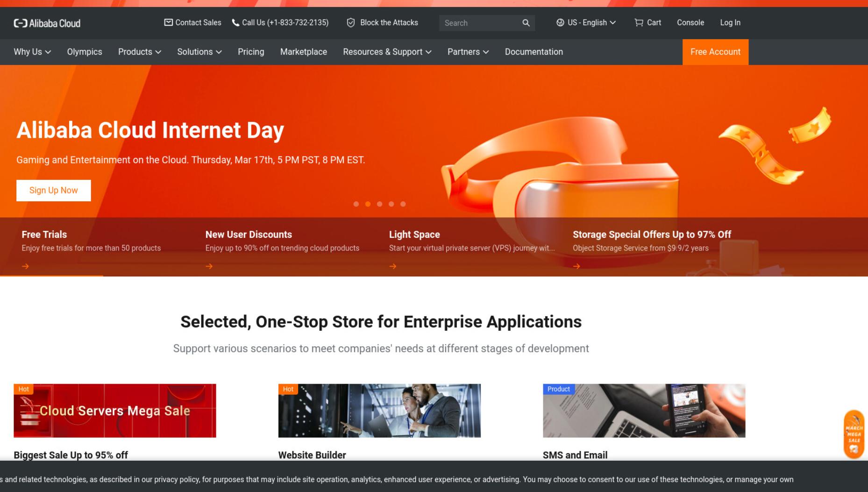Expand the Why Us menu
Screen dimensions: 868x492
(32, 52)
